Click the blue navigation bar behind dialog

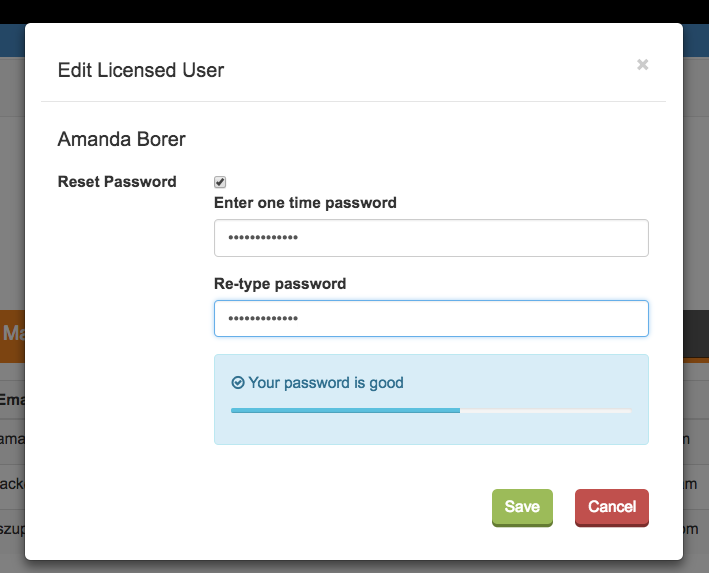[x=696, y=40]
